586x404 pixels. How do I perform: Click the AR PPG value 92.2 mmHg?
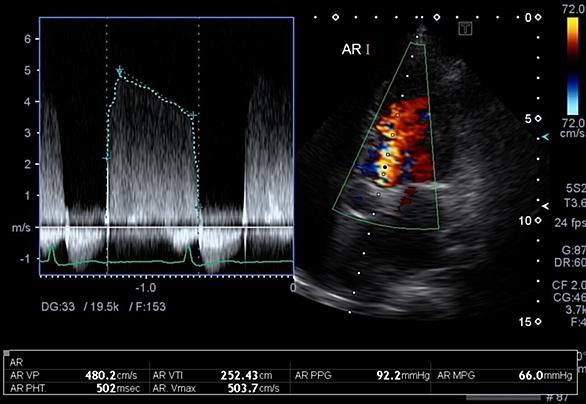(403, 375)
